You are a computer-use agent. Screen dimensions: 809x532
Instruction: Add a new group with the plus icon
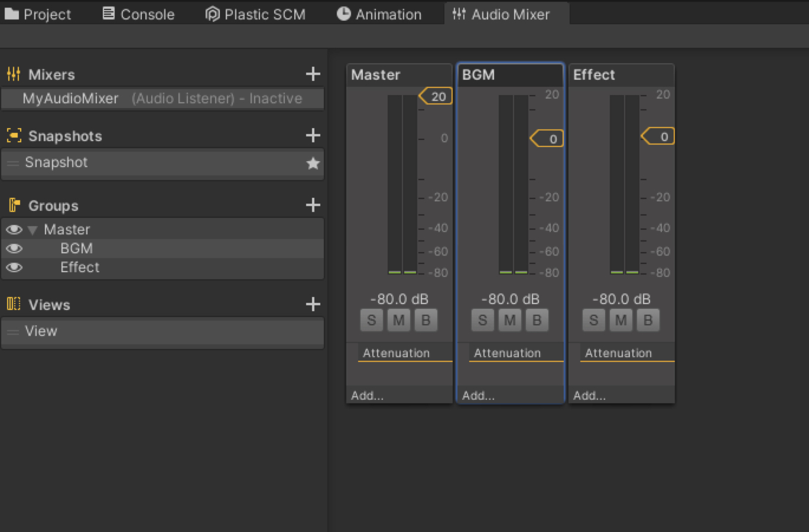click(313, 204)
